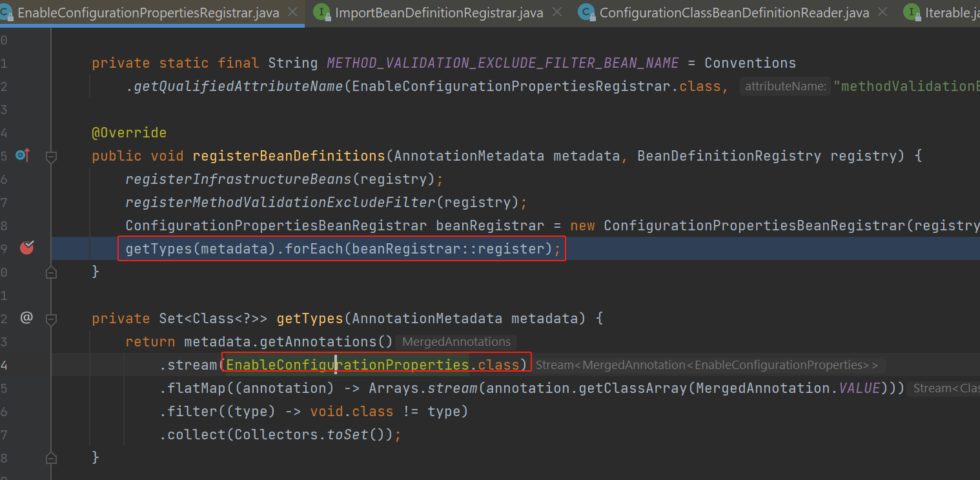Screen dimensions: 980x480
Task: Click the "methodValidation string literal
Action: pos(906,86)
